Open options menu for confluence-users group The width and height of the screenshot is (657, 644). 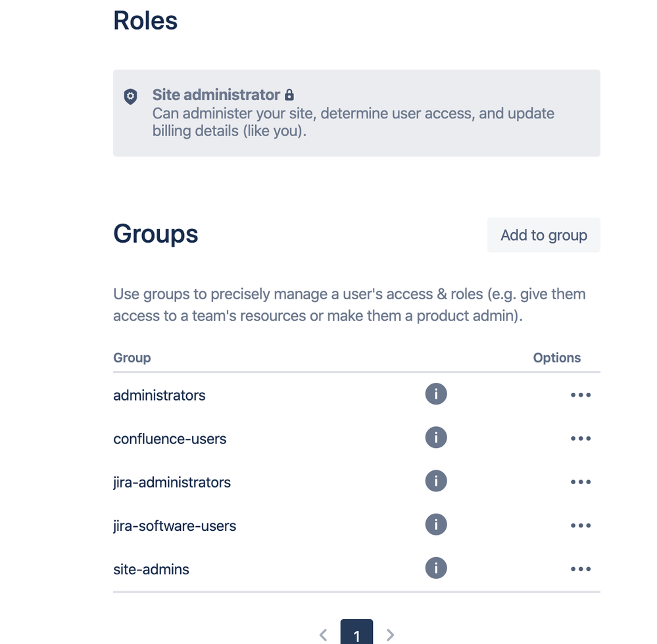pyautogui.click(x=580, y=438)
